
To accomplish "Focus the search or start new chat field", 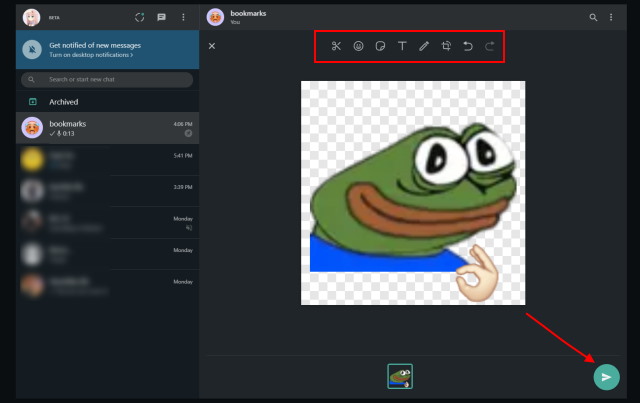I will click(x=107, y=80).
